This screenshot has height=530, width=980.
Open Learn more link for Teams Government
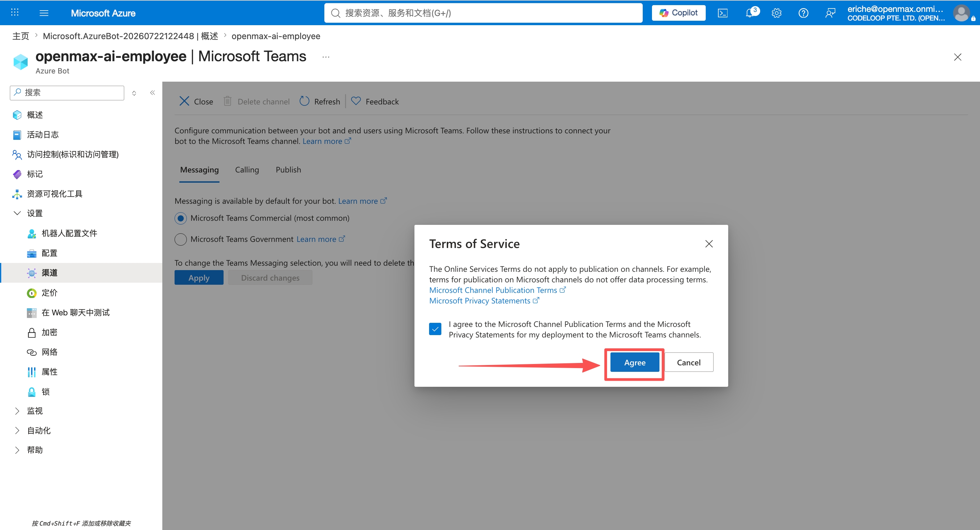[x=321, y=239]
